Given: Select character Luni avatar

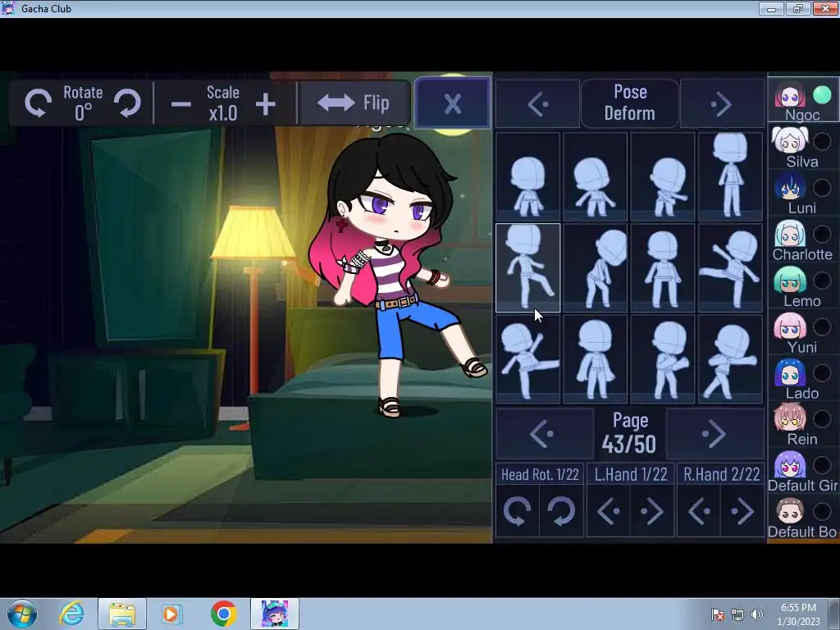Looking at the screenshot, I should [x=790, y=187].
